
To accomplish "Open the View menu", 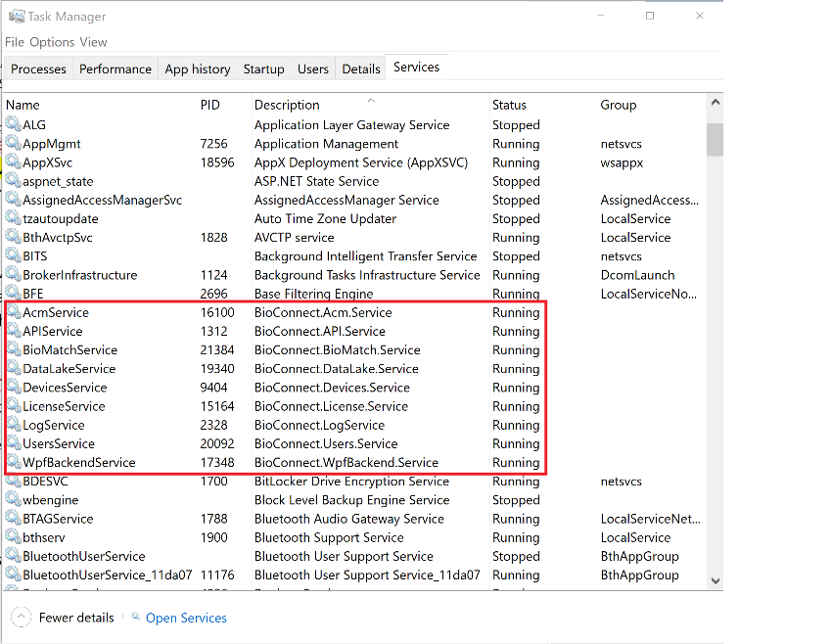I will [93, 42].
